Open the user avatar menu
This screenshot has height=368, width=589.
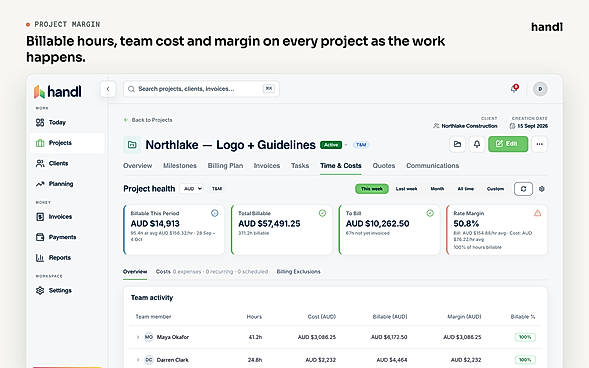click(540, 89)
